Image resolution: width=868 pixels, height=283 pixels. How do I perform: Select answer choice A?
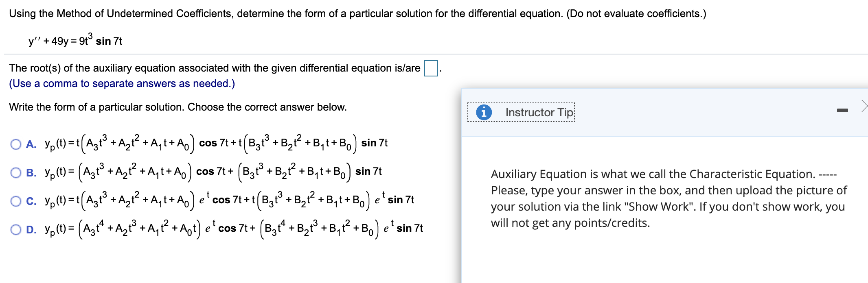click(x=16, y=144)
